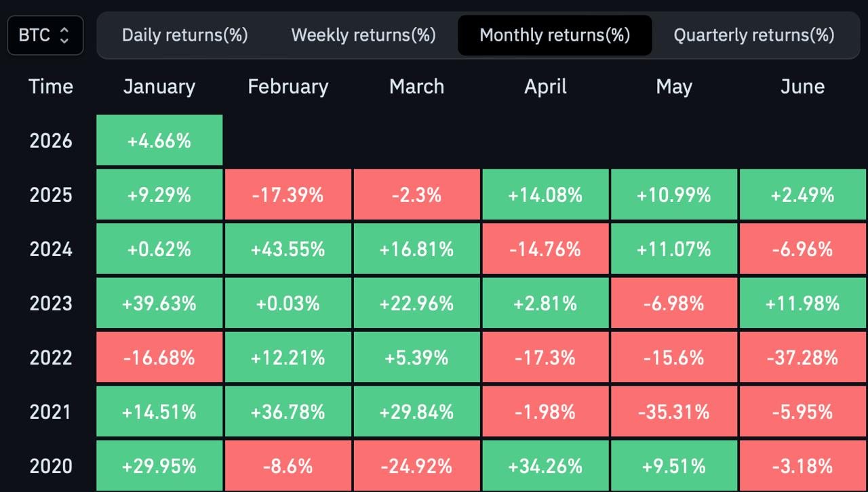Click the February column header
868x492 pixels.
point(288,87)
